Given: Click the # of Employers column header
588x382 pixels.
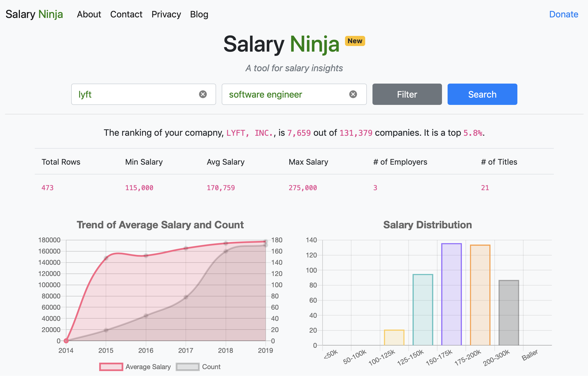Looking at the screenshot, I should coord(400,162).
